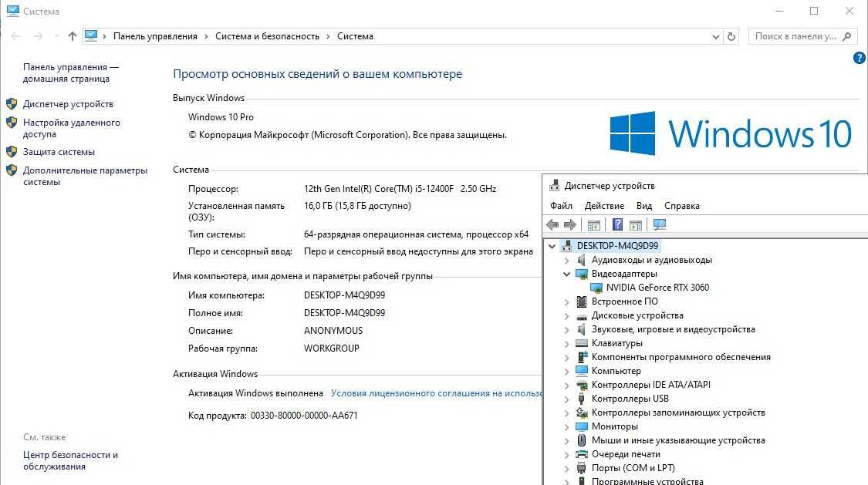The width and height of the screenshot is (868, 485).
Task: Toggle the console tree icon in Device Manager
Action: 593,225
